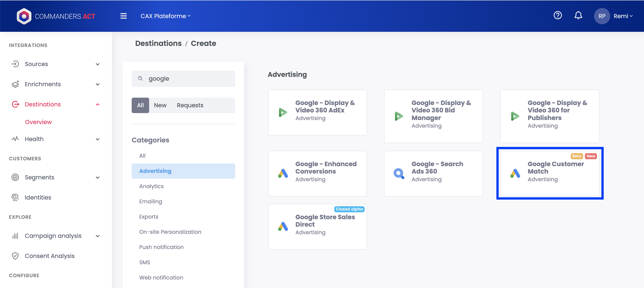Collapse the Destinations menu chevron
This screenshot has height=288, width=644.
pos(97,104)
